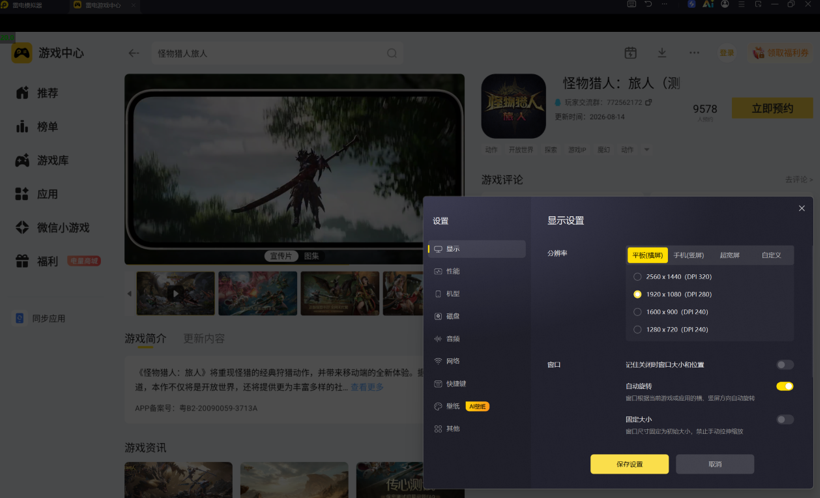Click the 登录 button

click(727, 53)
